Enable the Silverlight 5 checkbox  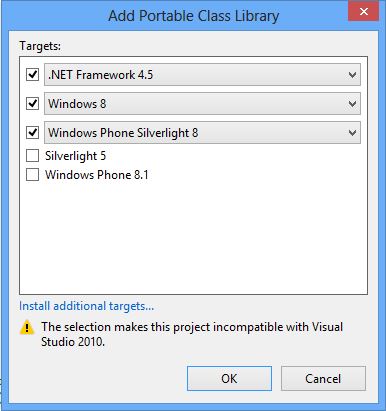click(x=32, y=155)
